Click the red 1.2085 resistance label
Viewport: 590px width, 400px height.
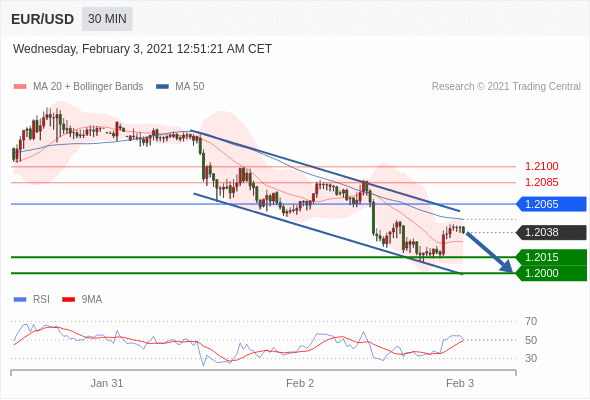coord(541,182)
